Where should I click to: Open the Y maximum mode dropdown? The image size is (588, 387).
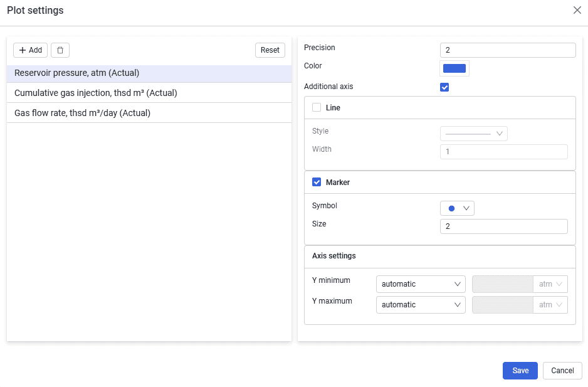coord(421,305)
